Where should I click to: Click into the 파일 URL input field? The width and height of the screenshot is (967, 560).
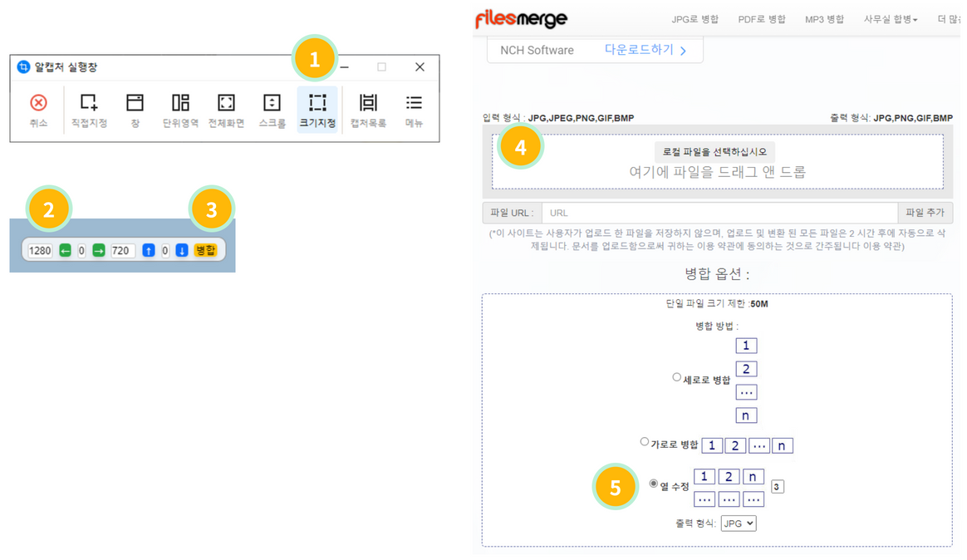(719, 213)
